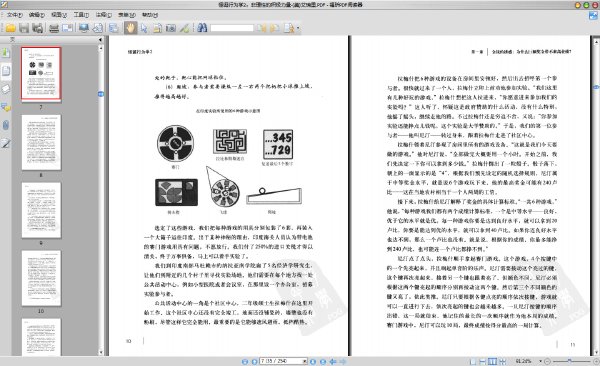600x366 pixels.
Task: Open the zoom percentage dropdown arrow
Action: (x=540, y=361)
